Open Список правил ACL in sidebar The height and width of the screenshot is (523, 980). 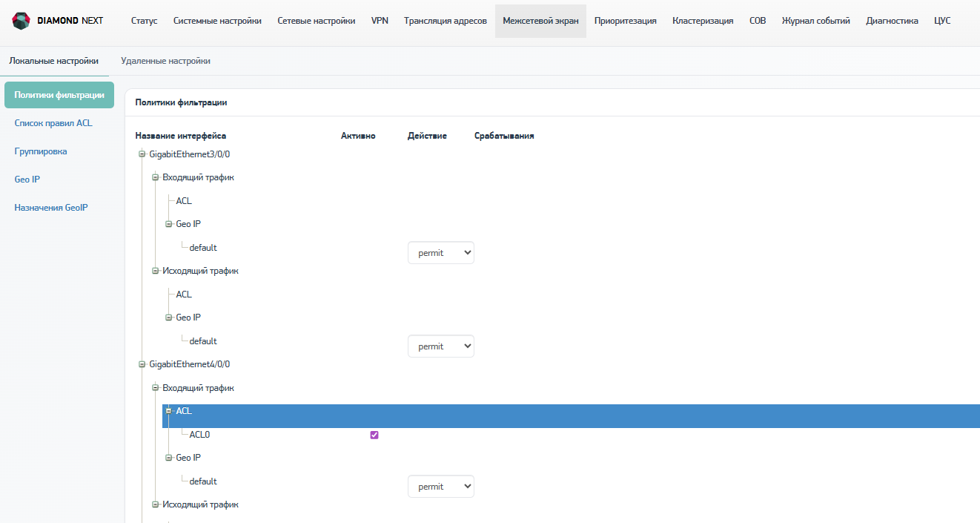53,123
